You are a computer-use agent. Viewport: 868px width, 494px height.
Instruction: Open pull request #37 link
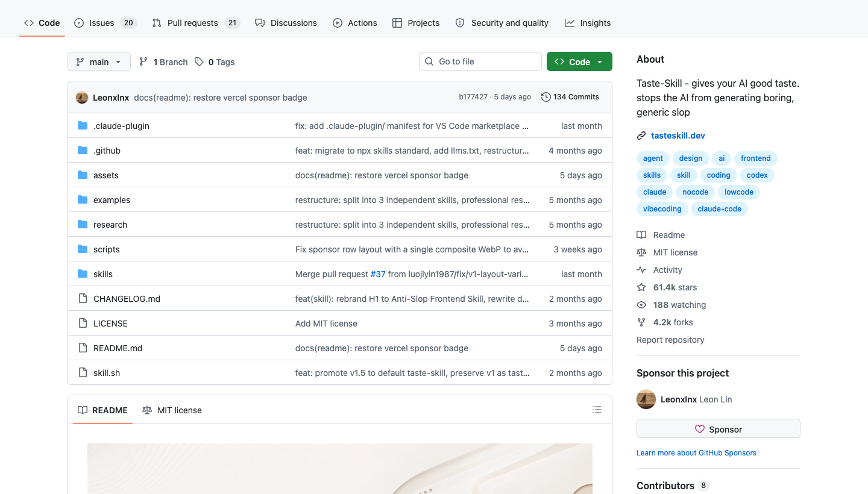(x=378, y=274)
